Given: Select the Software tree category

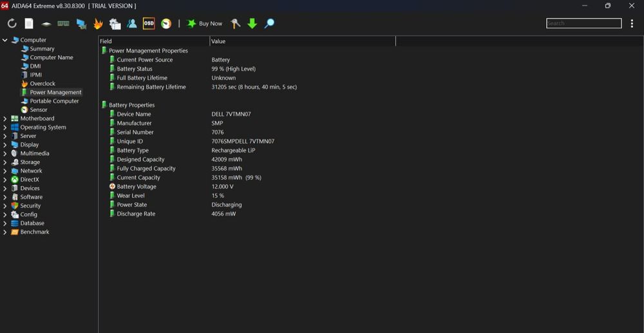Looking at the screenshot, I should [31, 197].
